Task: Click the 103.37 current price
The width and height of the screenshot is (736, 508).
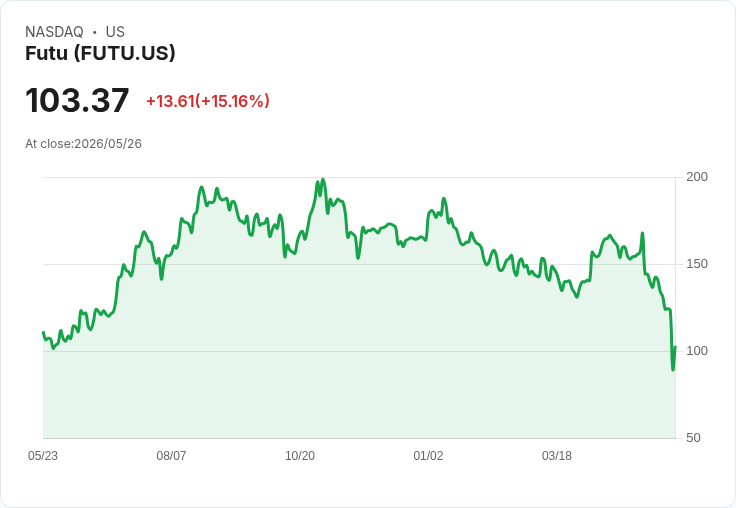Action: (x=77, y=100)
